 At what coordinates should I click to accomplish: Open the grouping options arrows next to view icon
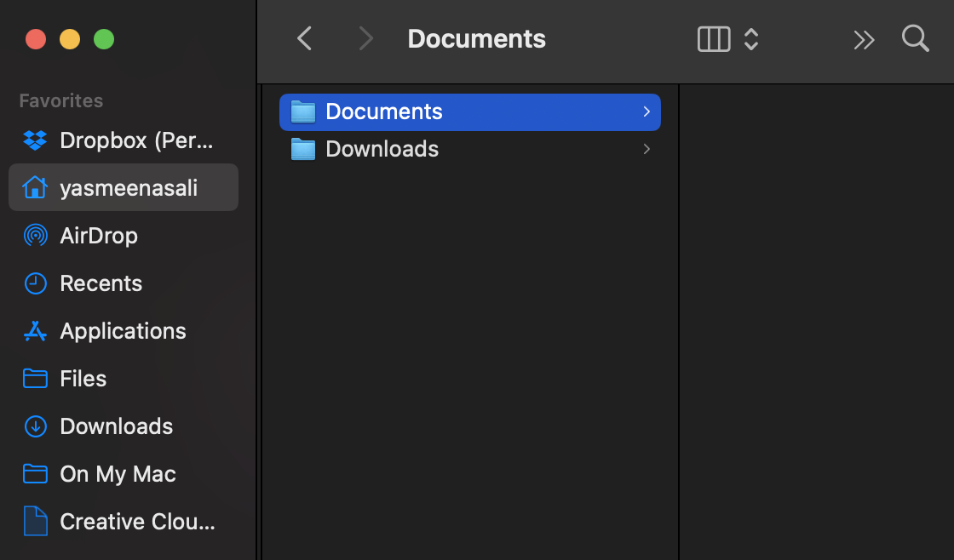[x=750, y=38]
